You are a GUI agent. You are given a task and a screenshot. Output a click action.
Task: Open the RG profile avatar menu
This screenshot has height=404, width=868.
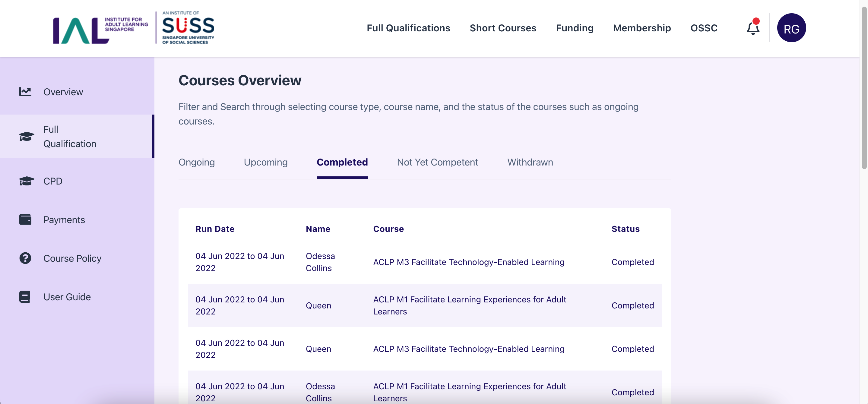[x=791, y=28]
